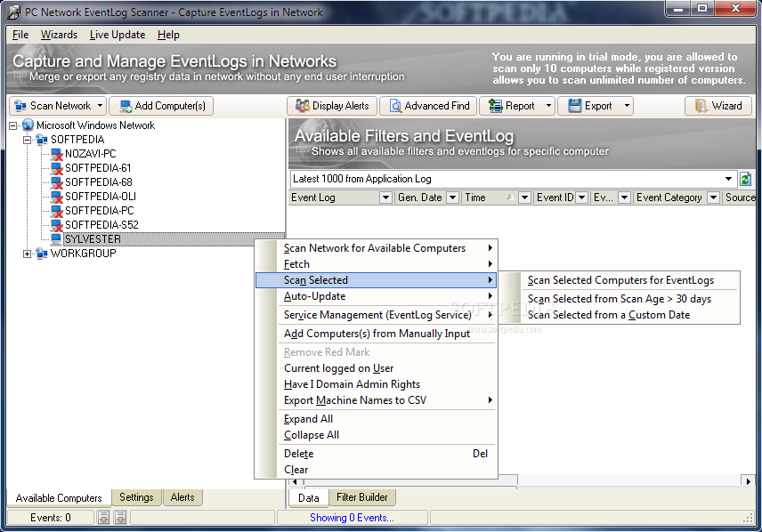Image resolution: width=762 pixels, height=532 pixels.
Task: Open the Live Update menu
Action: pyautogui.click(x=118, y=35)
